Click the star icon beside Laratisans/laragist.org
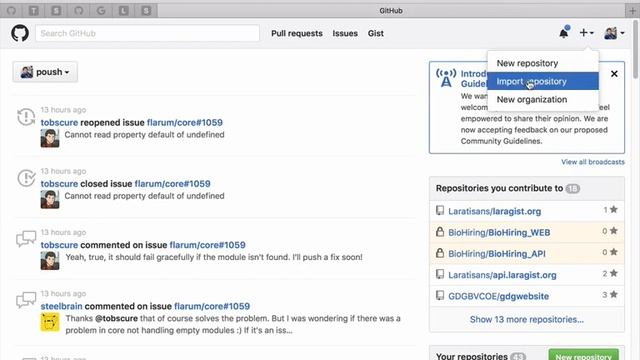Image resolution: width=640 pixels, height=360 pixels. point(613,210)
